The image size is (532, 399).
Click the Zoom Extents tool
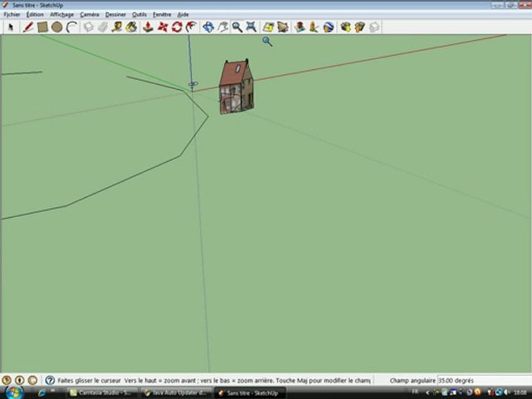coord(251,27)
